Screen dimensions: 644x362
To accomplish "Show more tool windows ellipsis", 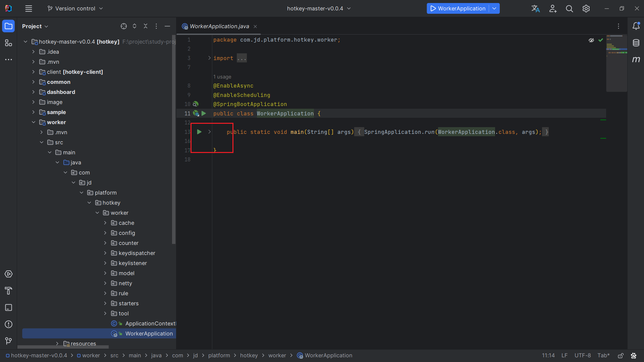I will click(8, 60).
